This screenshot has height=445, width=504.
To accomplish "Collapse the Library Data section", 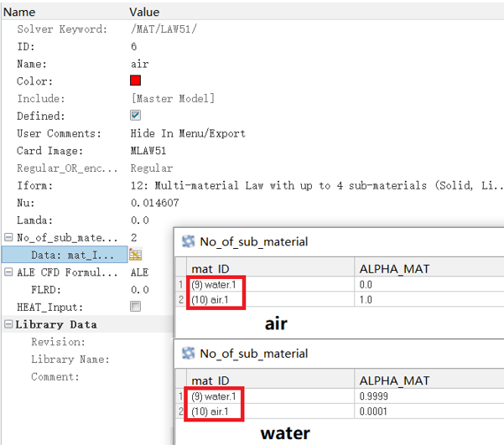I will point(8,324).
